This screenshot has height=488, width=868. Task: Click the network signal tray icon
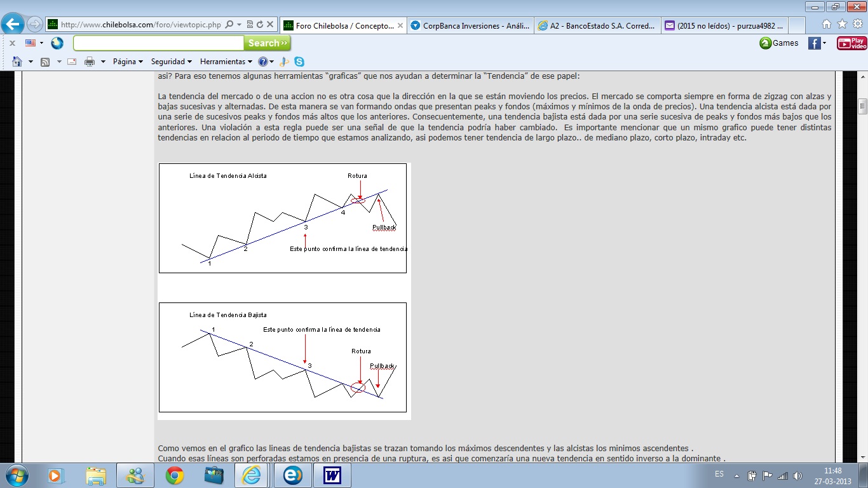tap(783, 475)
